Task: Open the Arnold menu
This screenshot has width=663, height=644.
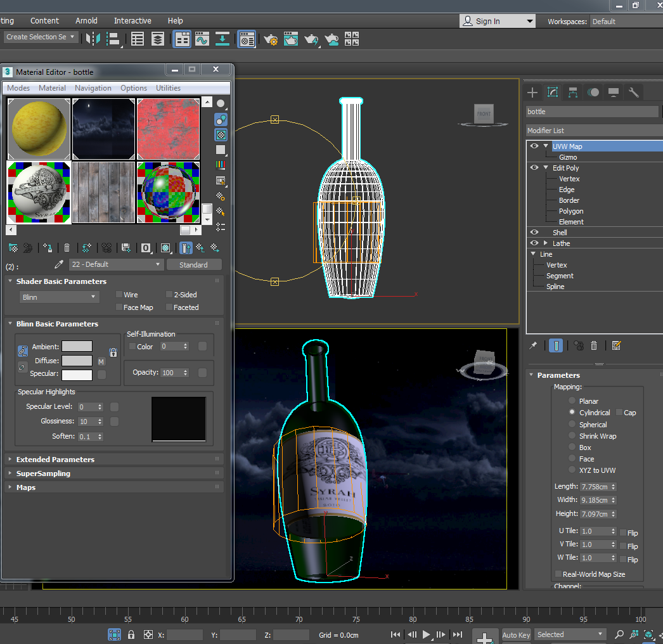Action: (86, 21)
